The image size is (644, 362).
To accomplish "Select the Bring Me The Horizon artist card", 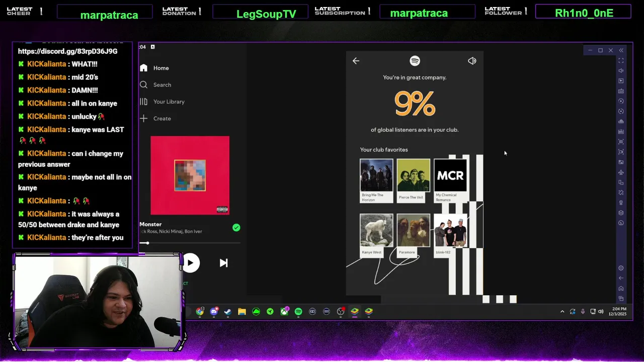I will (x=376, y=181).
